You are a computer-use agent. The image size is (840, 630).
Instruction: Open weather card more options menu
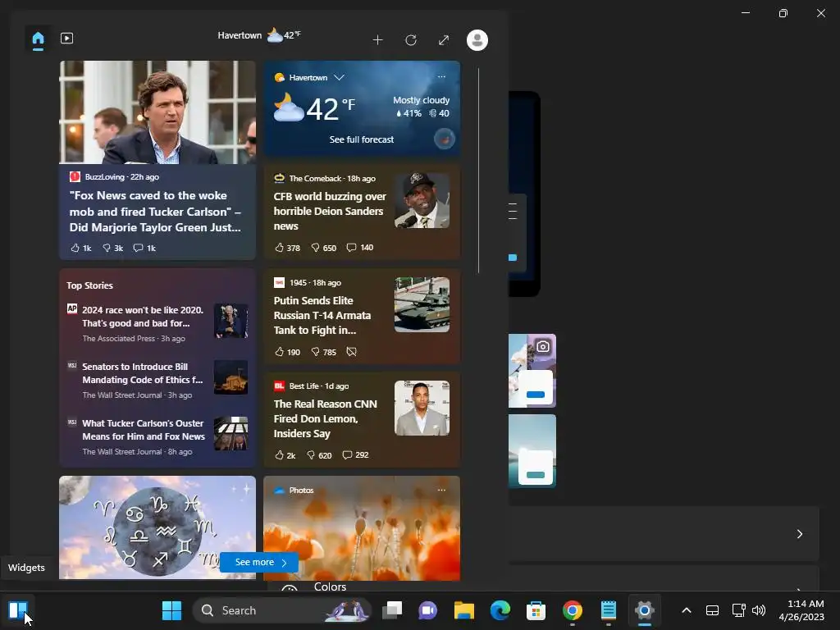click(x=441, y=76)
